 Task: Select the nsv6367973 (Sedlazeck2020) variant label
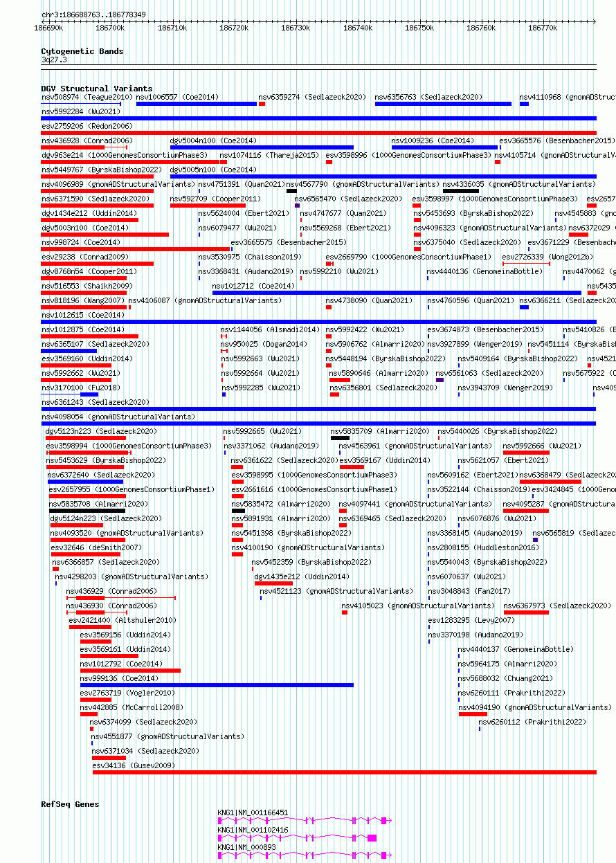pos(557,606)
